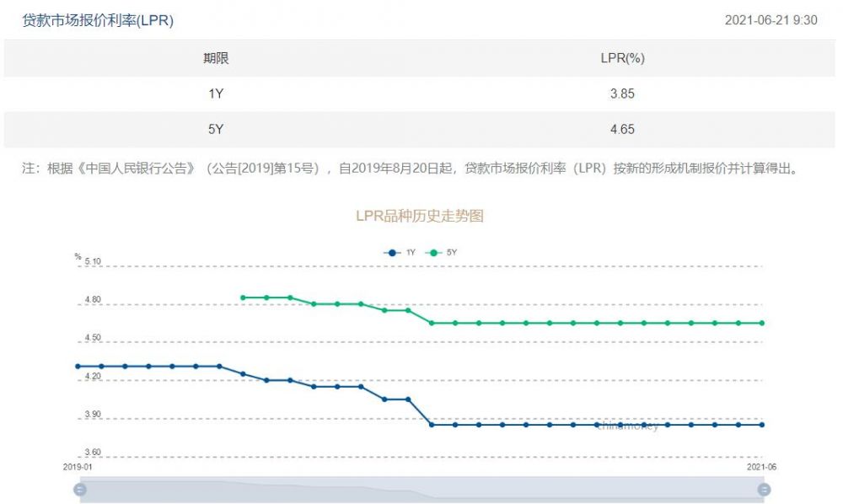The image size is (843, 504).
Task: Click the LPR品种历史走势图 chart title
Action: click(x=420, y=216)
